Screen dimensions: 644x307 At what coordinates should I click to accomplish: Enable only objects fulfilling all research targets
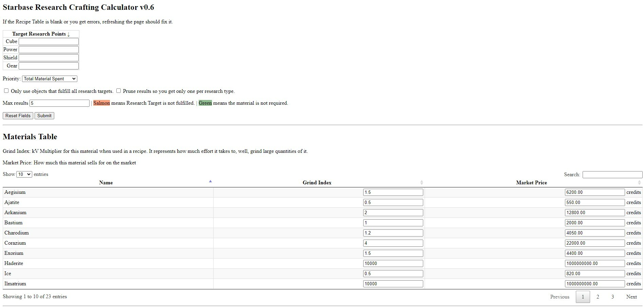pos(6,91)
